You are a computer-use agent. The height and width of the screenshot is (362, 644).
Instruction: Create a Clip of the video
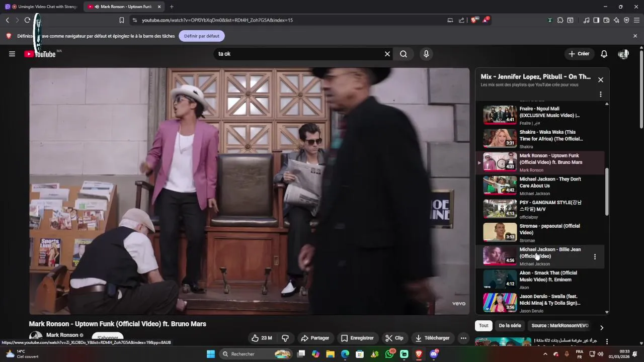click(x=394, y=338)
